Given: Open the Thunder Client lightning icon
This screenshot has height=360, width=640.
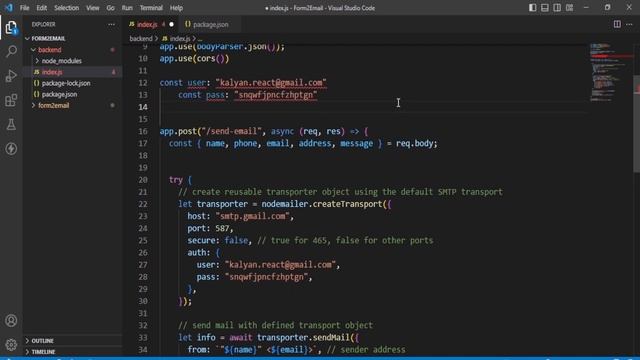Looking at the screenshot, I should pos(11,149).
